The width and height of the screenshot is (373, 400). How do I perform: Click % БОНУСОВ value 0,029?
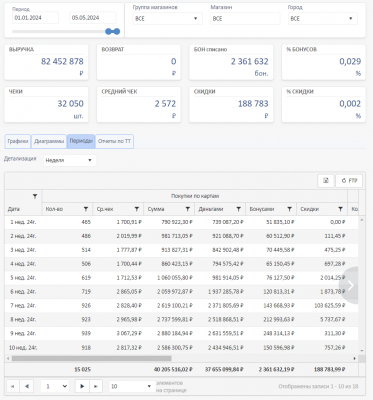click(350, 62)
